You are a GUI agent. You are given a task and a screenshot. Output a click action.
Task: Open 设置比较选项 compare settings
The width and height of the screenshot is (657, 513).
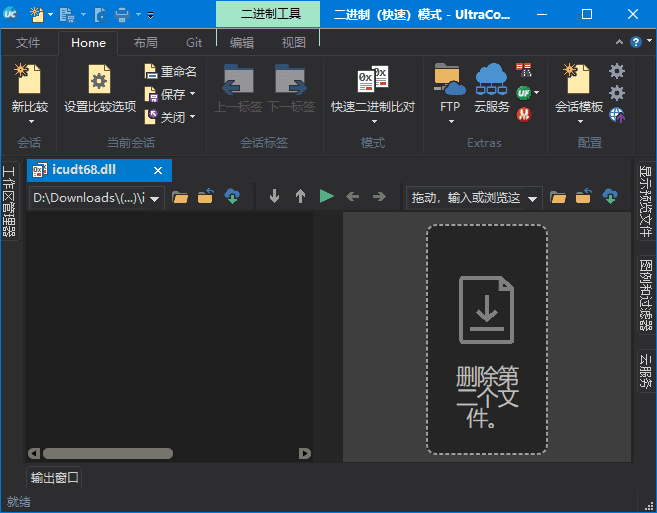point(99,80)
